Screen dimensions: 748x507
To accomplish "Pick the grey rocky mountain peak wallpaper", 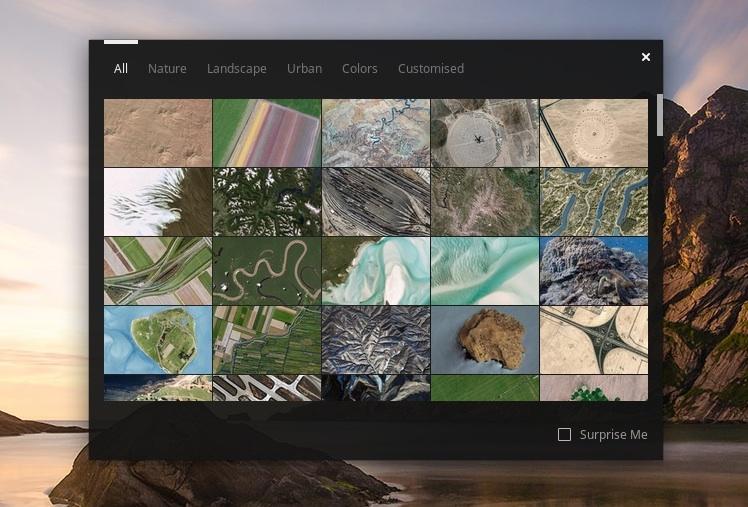I will tap(594, 271).
